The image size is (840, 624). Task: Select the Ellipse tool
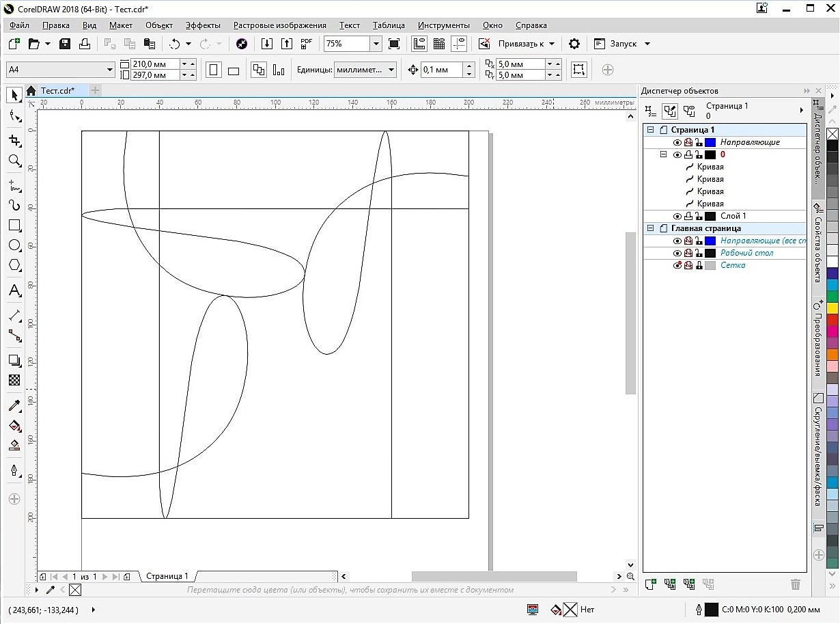[14, 245]
